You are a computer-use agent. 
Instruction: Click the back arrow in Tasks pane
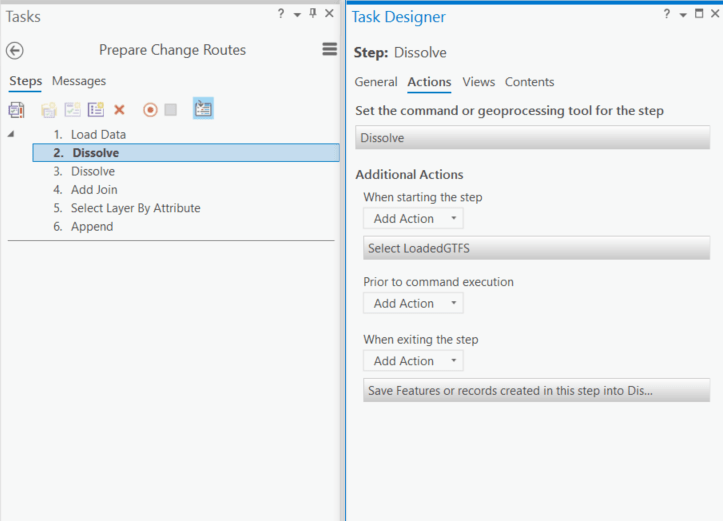(x=15, y=51)
